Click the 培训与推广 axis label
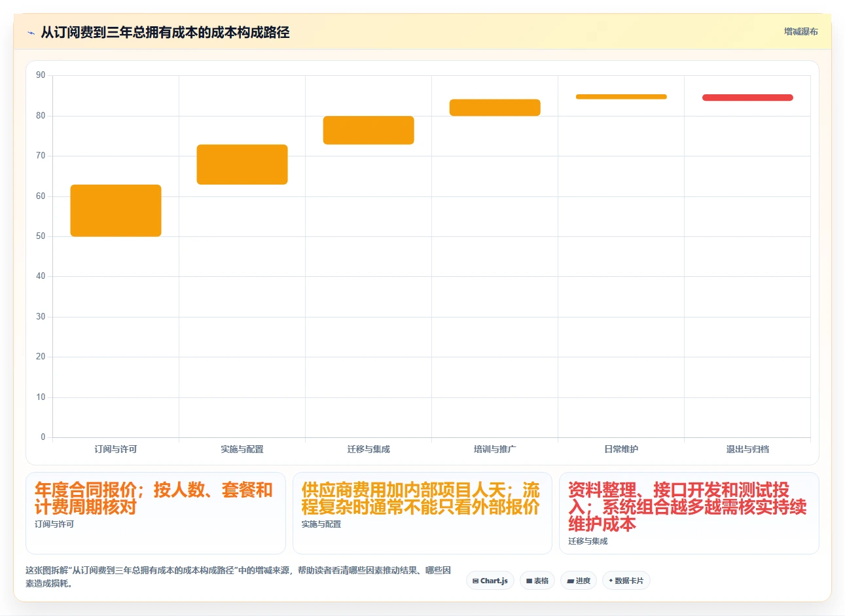This screenshot has height=616, width=845. 495,449
